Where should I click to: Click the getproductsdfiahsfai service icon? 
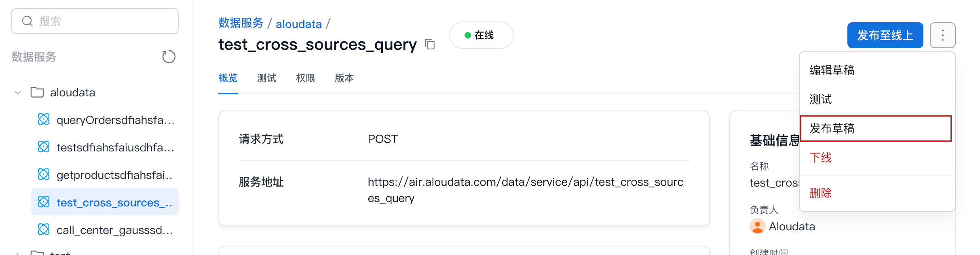click(x=44, y=174)
